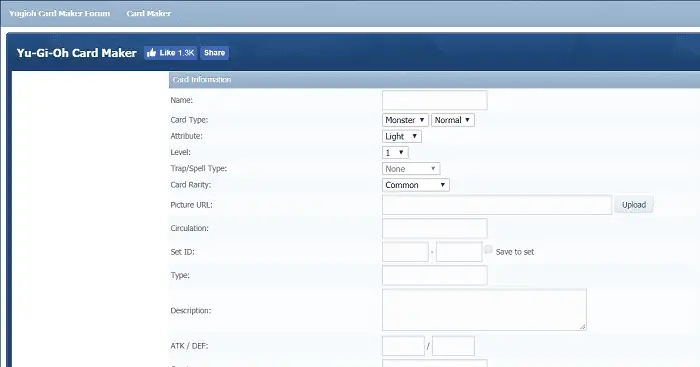Open the Common card rarity dropdown
This screenshot has height=367, width=700.
coord(415,185)
